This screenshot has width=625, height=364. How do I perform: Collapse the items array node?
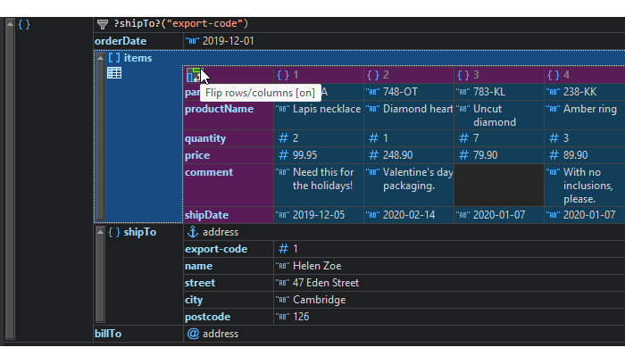(100, 58)
